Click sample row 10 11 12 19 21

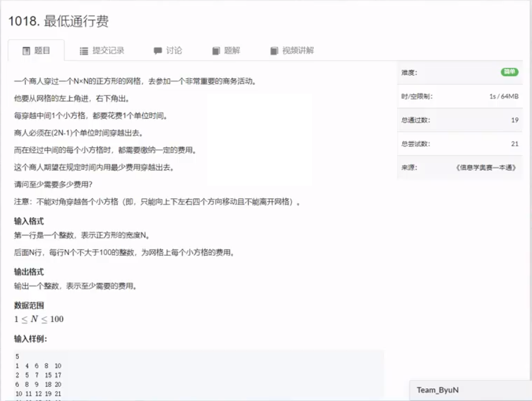[x=39, y=394]
